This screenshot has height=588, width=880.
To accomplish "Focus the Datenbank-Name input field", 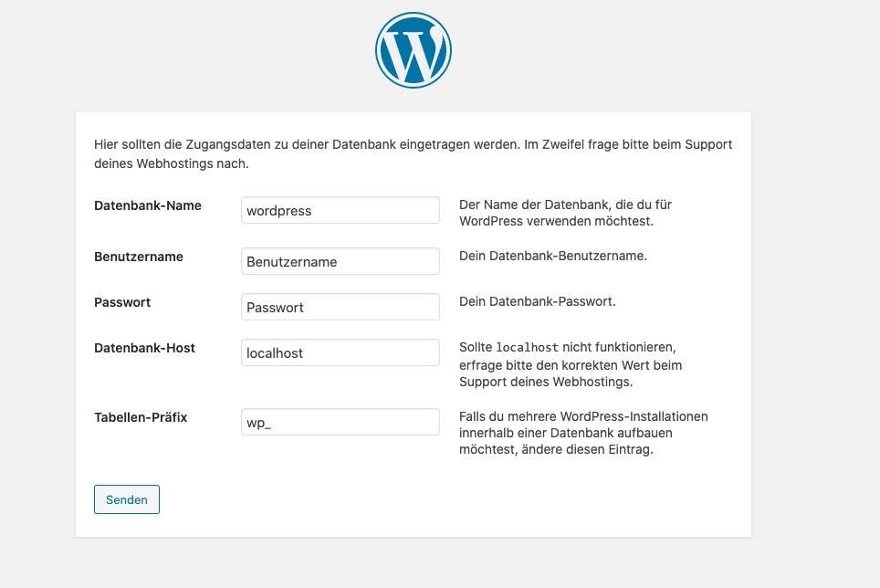I will 340,210.
